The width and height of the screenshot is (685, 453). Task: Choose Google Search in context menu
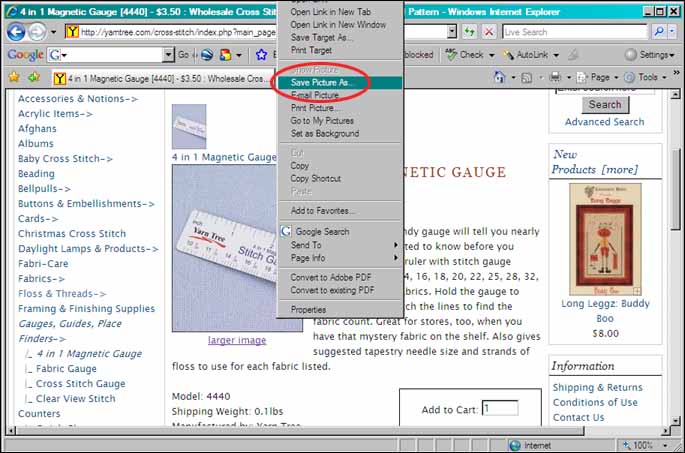click(340, 232)
